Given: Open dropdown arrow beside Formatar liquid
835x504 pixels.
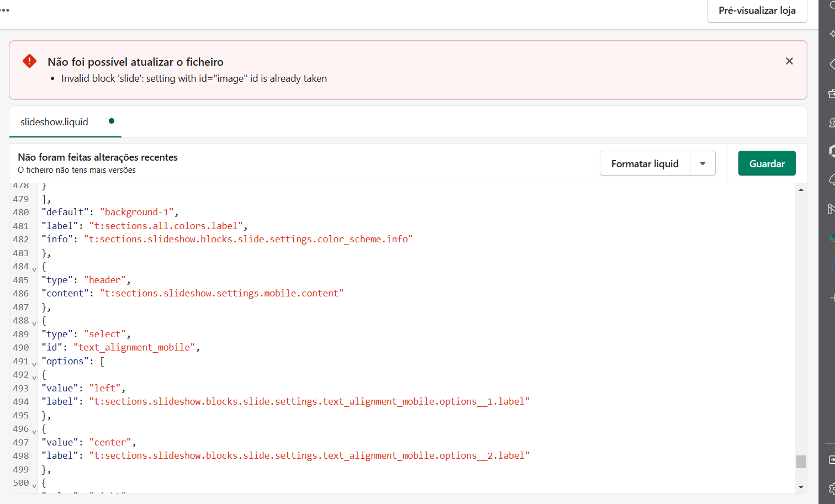Looking at the screenshot, I should [x=702, y=163].
